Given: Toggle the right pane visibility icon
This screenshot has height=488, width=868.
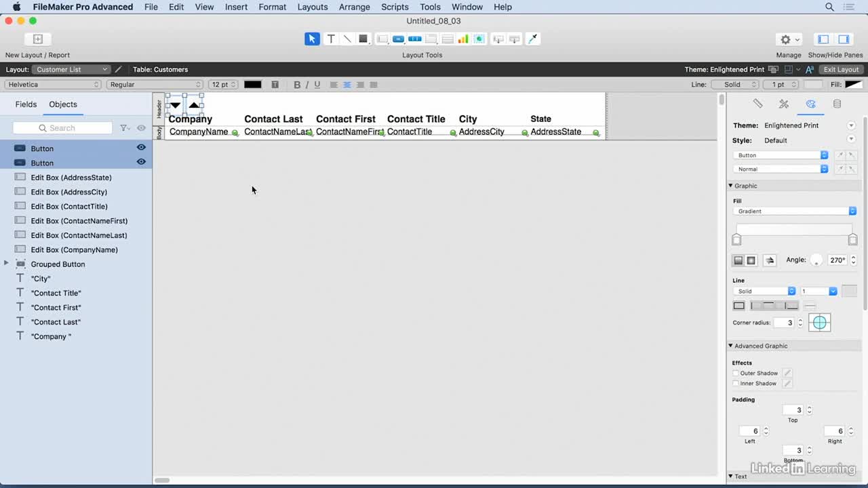Looking at the screenshot, I should 844,39.
